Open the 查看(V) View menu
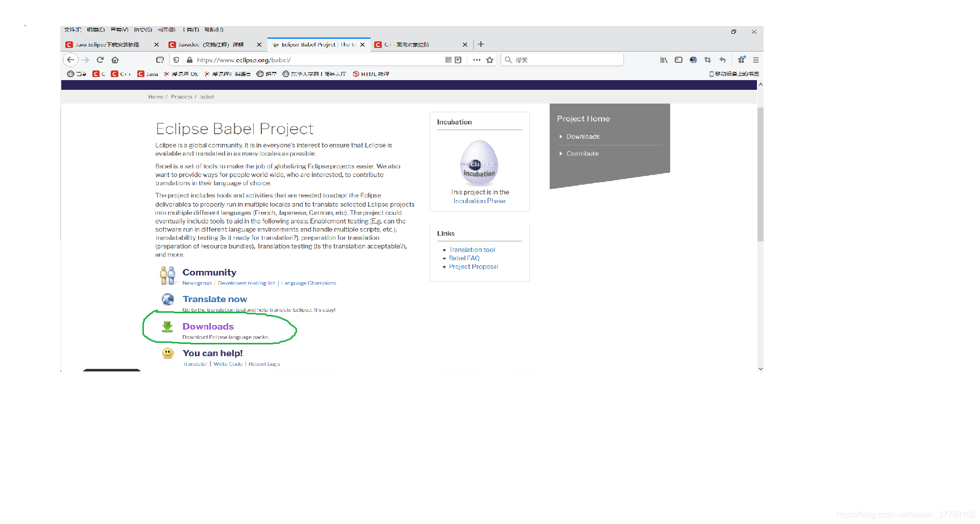This screenshot has width=980, height=524. point(119,30)
